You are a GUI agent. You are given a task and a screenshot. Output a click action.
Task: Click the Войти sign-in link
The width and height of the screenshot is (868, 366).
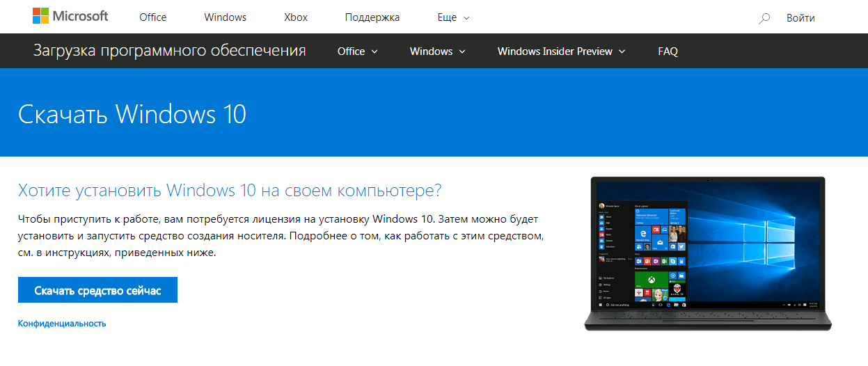(800, 18)
